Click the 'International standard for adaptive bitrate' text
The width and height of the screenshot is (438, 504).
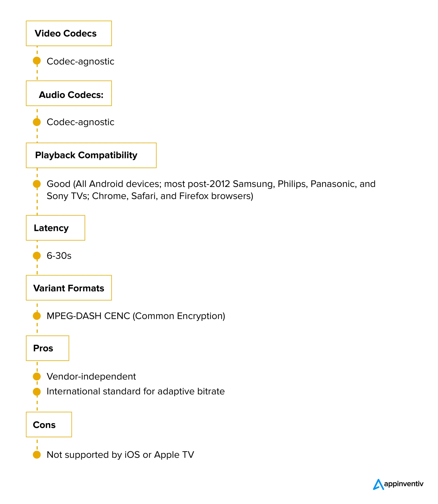(135, 391)
